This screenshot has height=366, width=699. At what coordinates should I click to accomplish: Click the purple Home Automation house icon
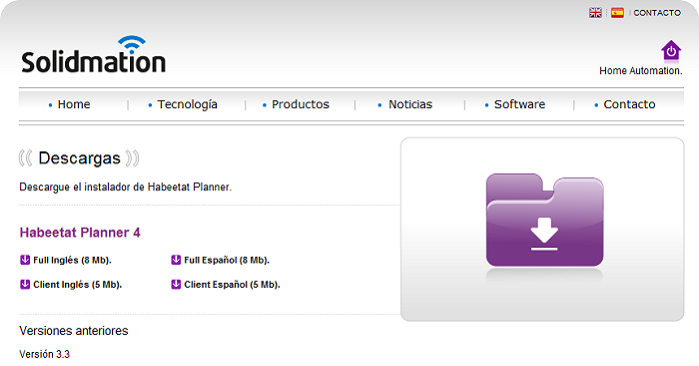click(x=671, y=50)
